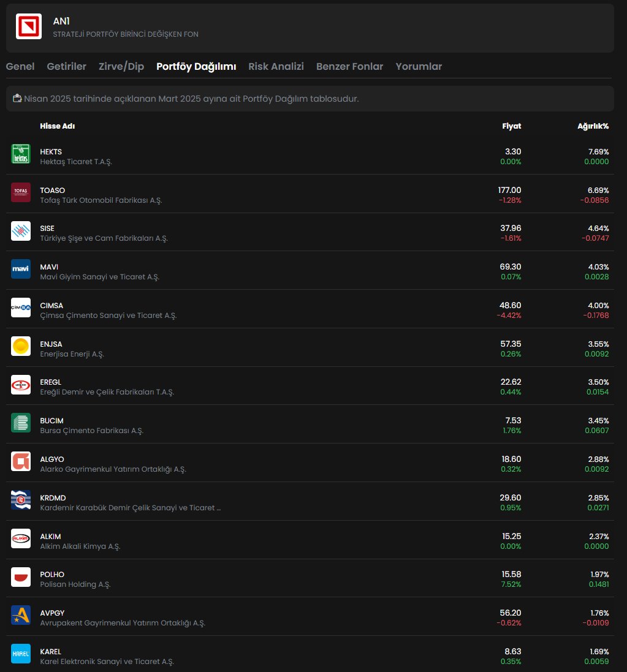Open the KRDMD stock ticker
Screen dimensions: 627x672
pos(53,497)
